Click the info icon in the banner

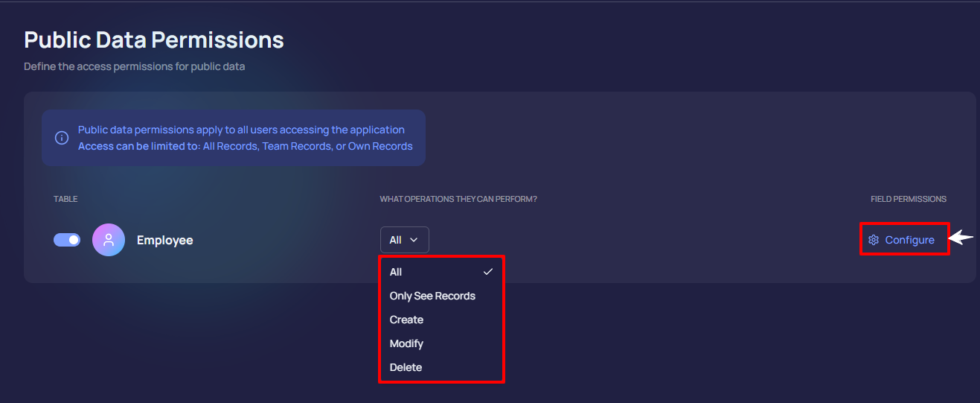[63, 138]
